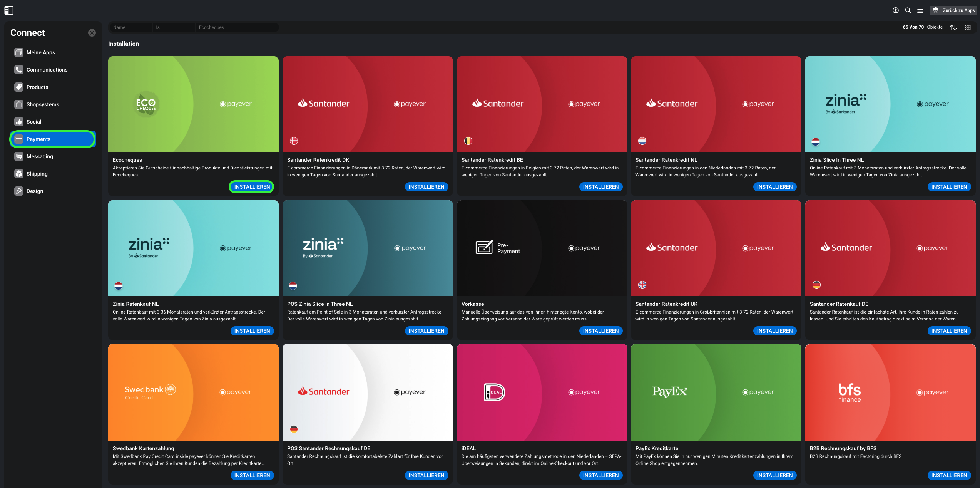Click the Zinia Slice In Three NL title
The image size is (980, 488).
click(837, 160)
